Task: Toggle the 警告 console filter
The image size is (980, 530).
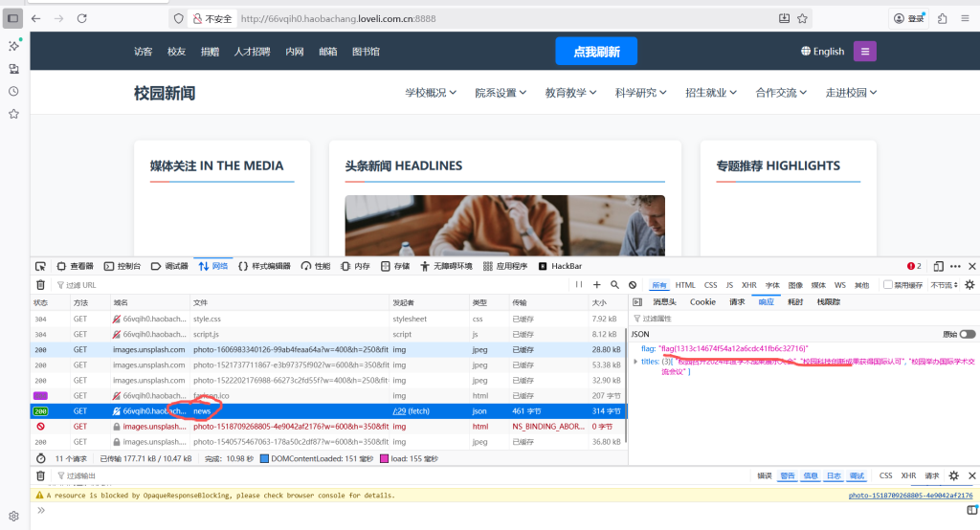Action: coord(787,475)
